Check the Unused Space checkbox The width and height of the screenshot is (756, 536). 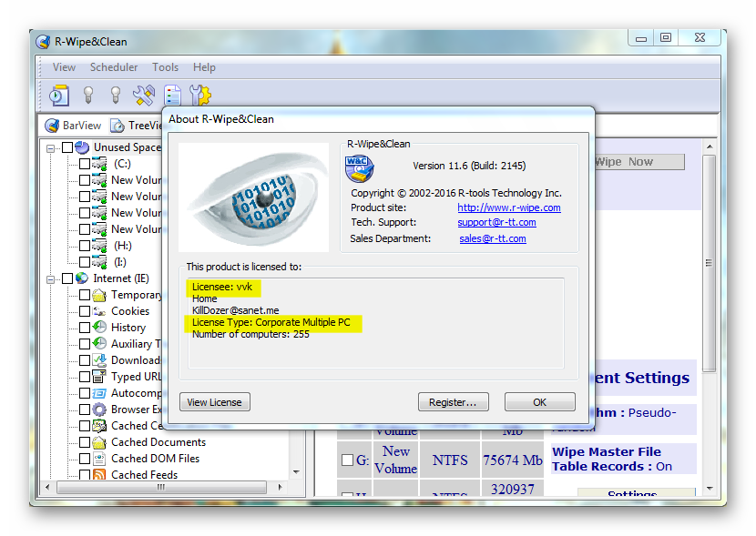click(x=67, y=147)
